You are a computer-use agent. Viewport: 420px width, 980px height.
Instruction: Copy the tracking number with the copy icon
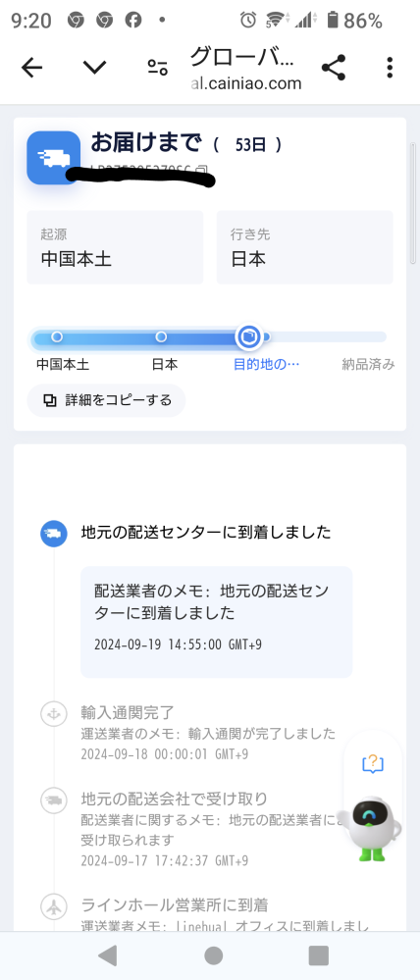201,169
